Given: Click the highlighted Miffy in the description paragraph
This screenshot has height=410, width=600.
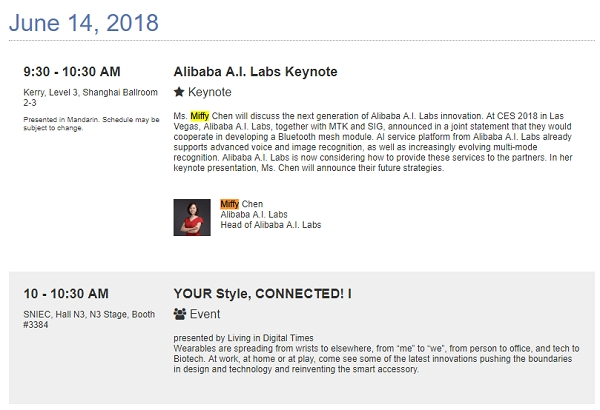Looking at the screenshot, I should [200, 116].
